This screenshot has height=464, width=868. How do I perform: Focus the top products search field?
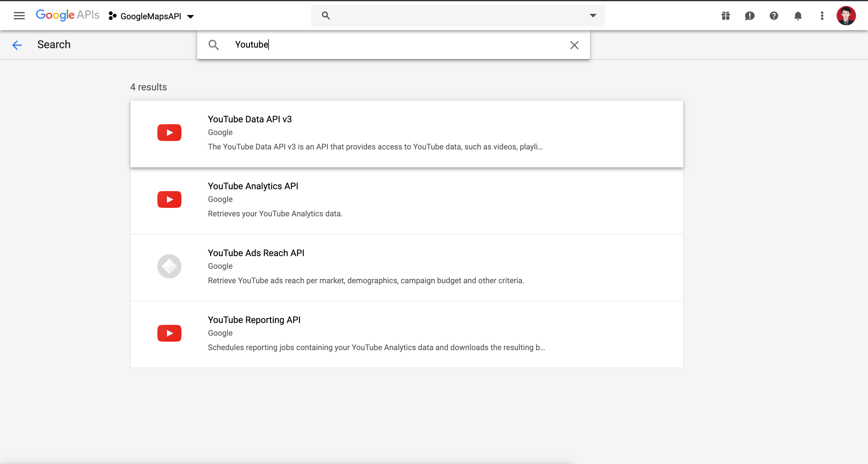458,15
